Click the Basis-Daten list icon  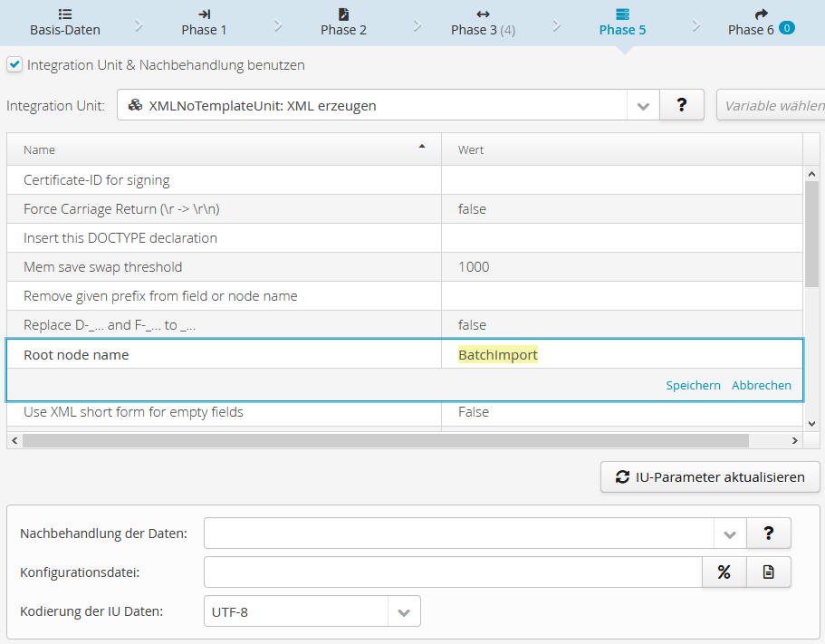[x=64, y=14]
